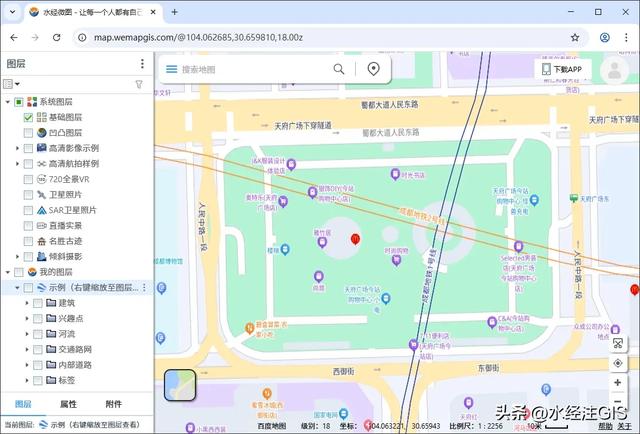640x434 pixels.
Task: Open the tab search chevron
Action: tap(13, 12)
